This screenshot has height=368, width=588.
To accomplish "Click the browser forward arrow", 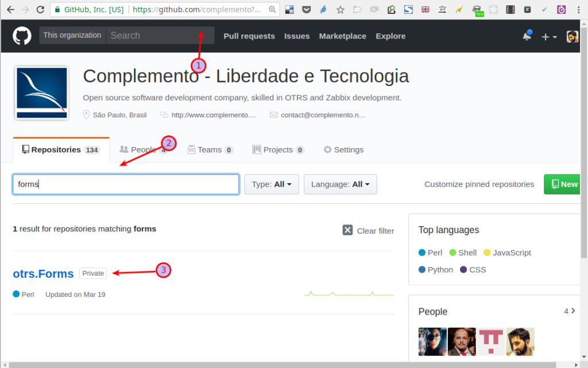I will pos(25,9).
